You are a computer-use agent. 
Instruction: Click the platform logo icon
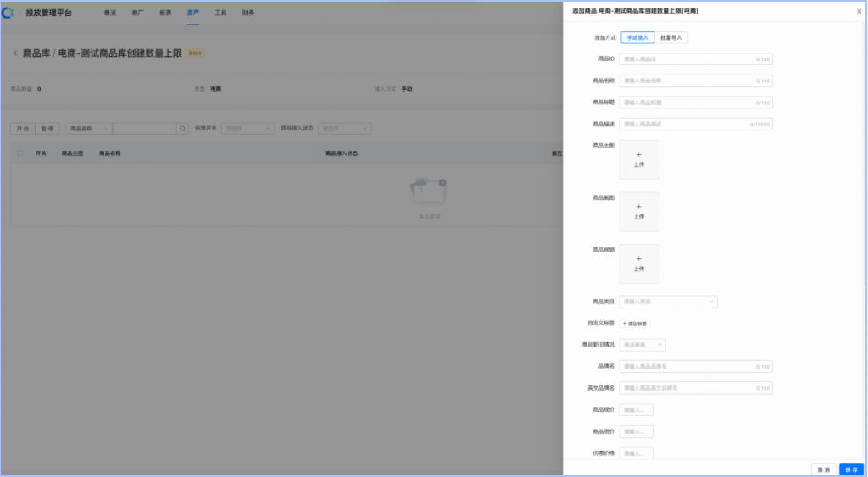[9, 13]
